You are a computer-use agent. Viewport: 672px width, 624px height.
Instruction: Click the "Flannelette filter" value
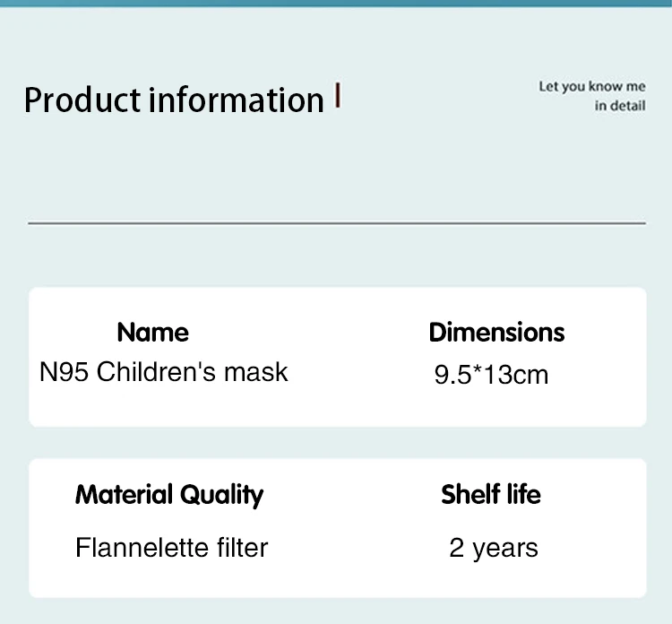point(171,547)
